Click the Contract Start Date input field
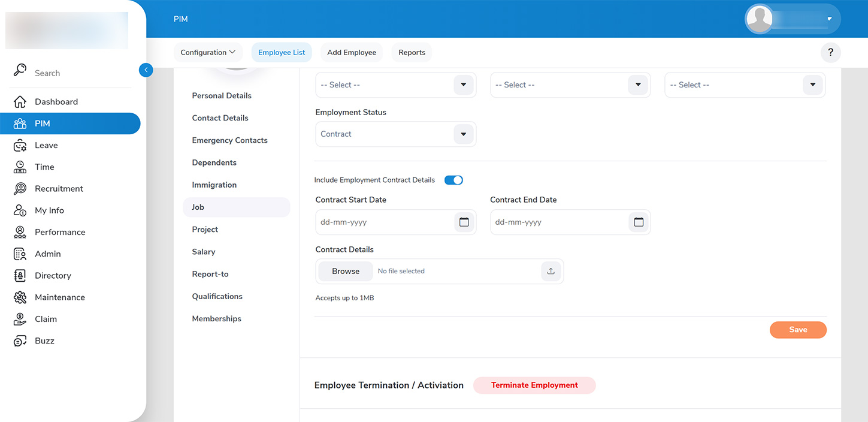The width and height of the screenshot is (868, 422). click(x=383, y=222)
